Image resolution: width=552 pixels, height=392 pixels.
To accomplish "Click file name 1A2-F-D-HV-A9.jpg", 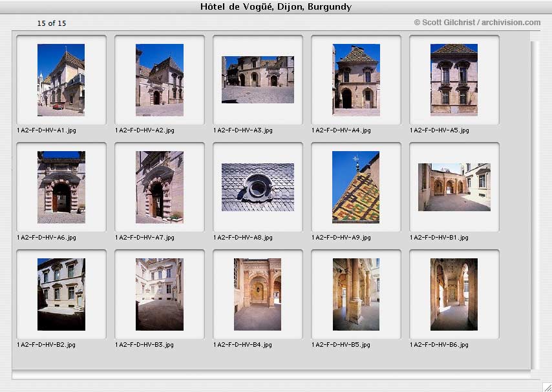I will (x=341, y=238).
